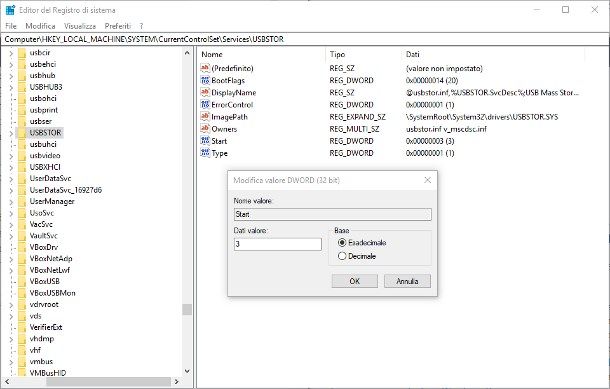Click the ImagePath string value icon
The image size is (610, 389).
pos(205,116)
